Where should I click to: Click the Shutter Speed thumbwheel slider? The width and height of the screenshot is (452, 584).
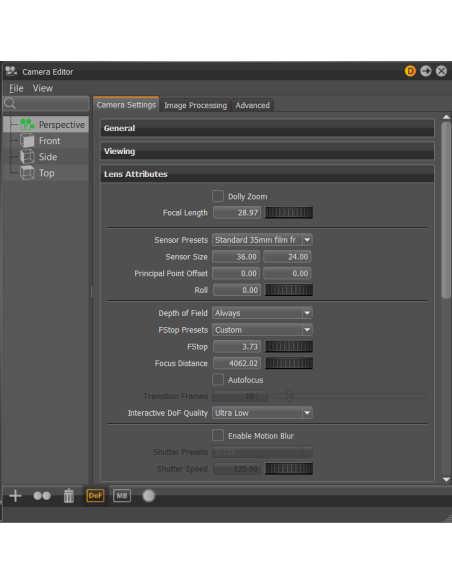(289, 469)
